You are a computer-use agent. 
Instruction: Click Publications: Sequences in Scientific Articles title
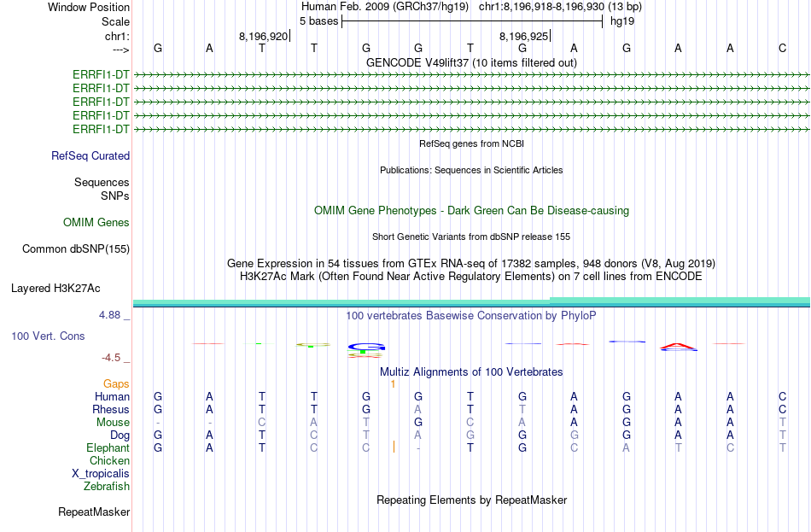(x=471, y=170)
